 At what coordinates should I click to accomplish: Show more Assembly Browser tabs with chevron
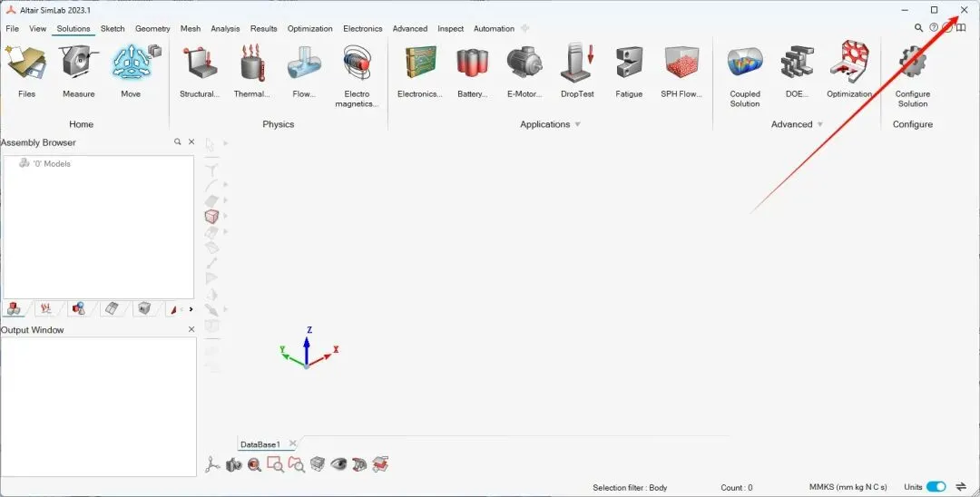point(191,309)
